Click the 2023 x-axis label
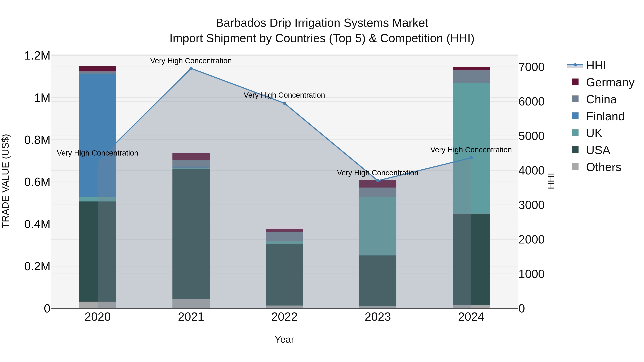 378,317
